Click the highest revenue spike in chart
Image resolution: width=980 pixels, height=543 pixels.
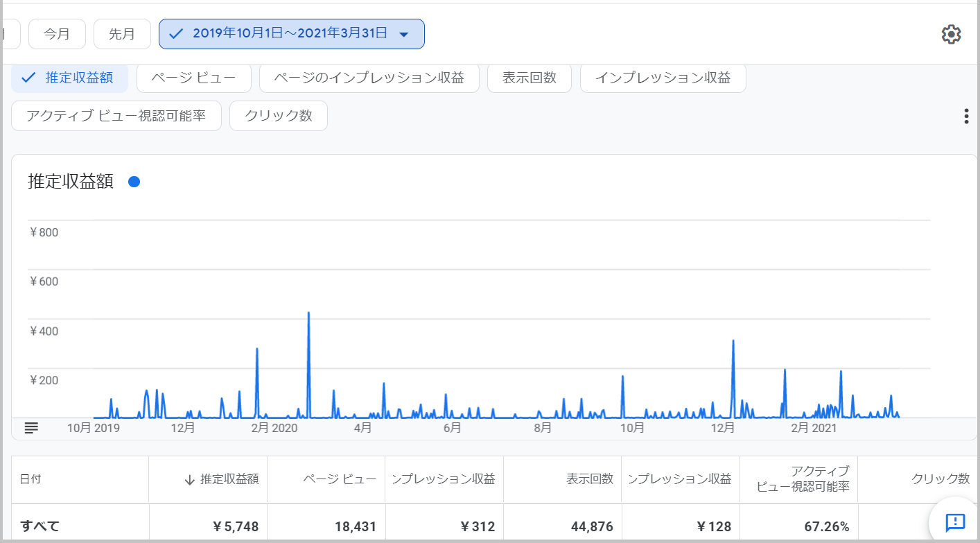click(x=308, y=313)
